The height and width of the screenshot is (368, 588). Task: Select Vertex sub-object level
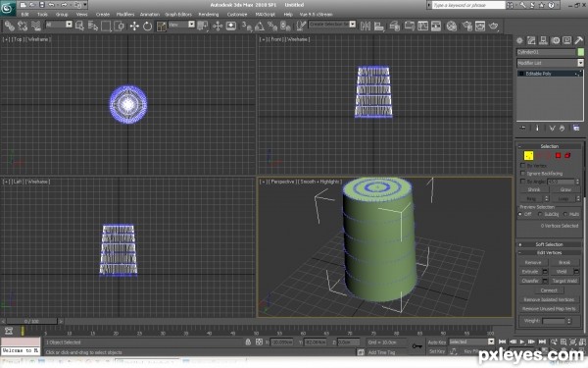pos(529,155)
